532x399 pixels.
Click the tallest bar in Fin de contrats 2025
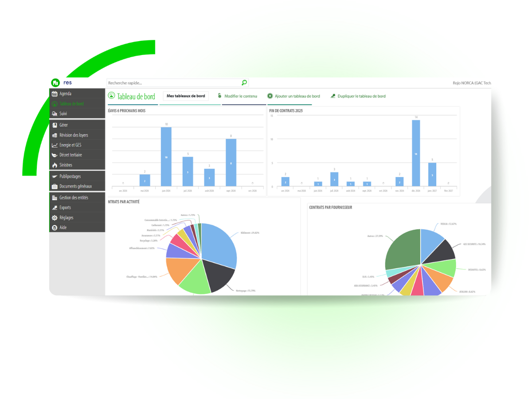tap(416, 153)
